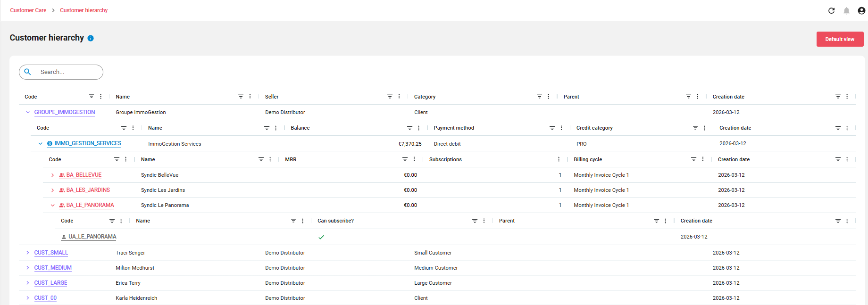Go to Customer Care breadcrumb
Image resolution: width=868 pixels, height=305 pixels.
[x=28, y=10]
